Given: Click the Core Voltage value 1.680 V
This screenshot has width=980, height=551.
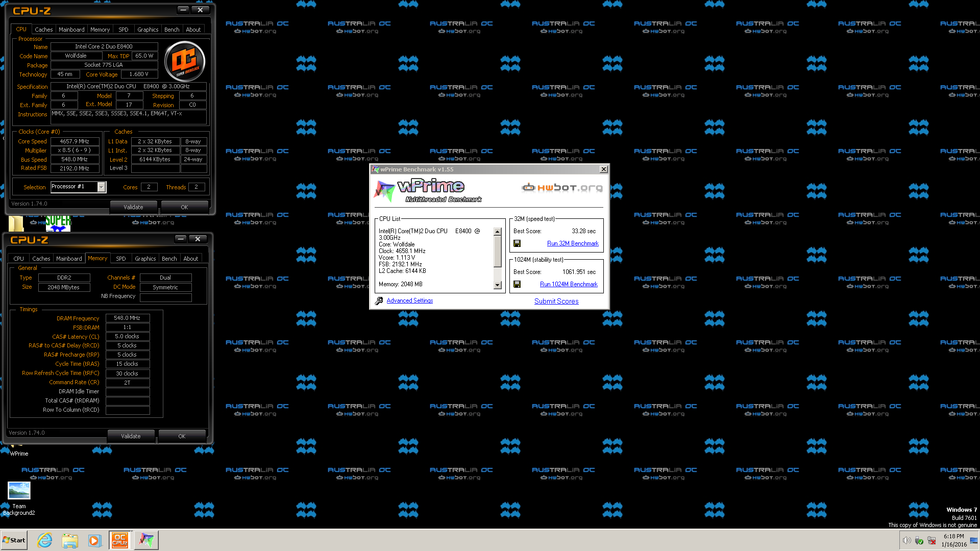Looking at the screenshot, I should click(139, 74).
